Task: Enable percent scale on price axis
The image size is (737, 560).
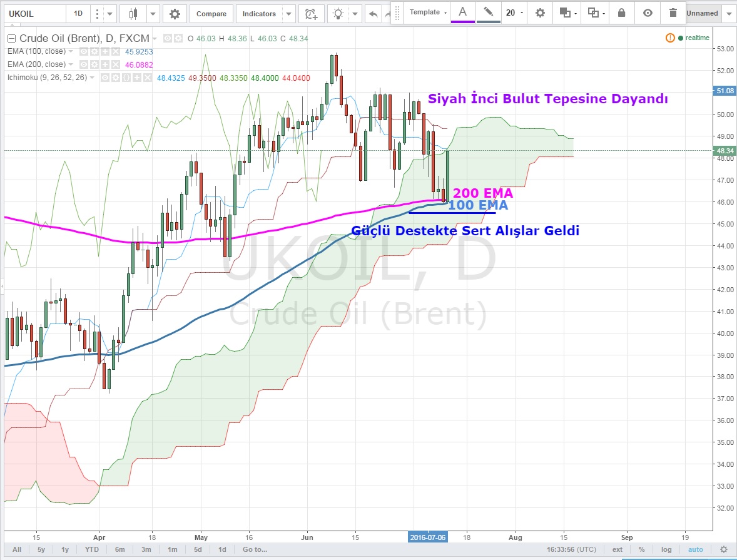Action: point(641,549)
